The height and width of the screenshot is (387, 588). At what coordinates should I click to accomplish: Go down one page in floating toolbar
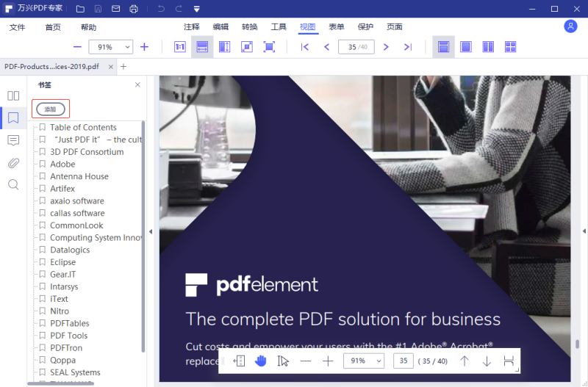[487, 361]
